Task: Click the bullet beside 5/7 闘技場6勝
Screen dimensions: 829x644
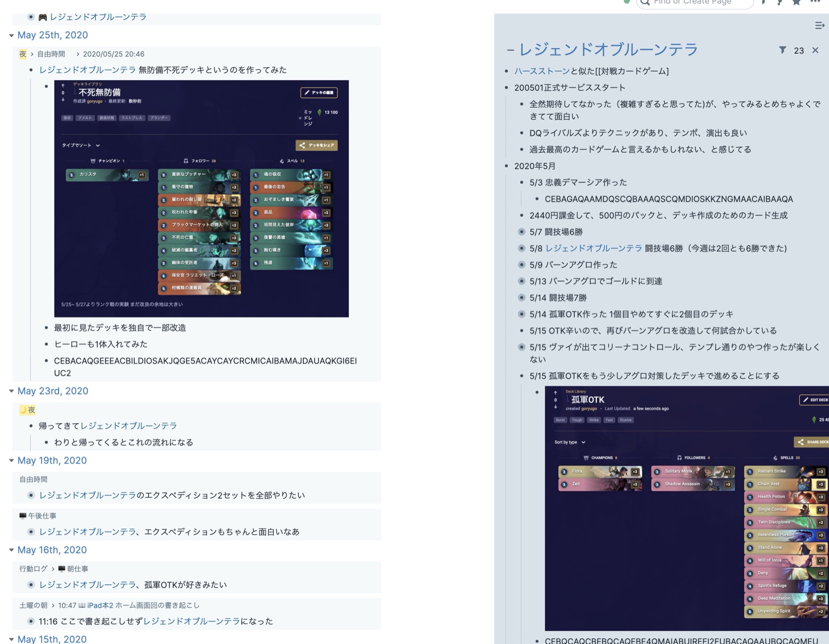Action: tap(521, 232)
